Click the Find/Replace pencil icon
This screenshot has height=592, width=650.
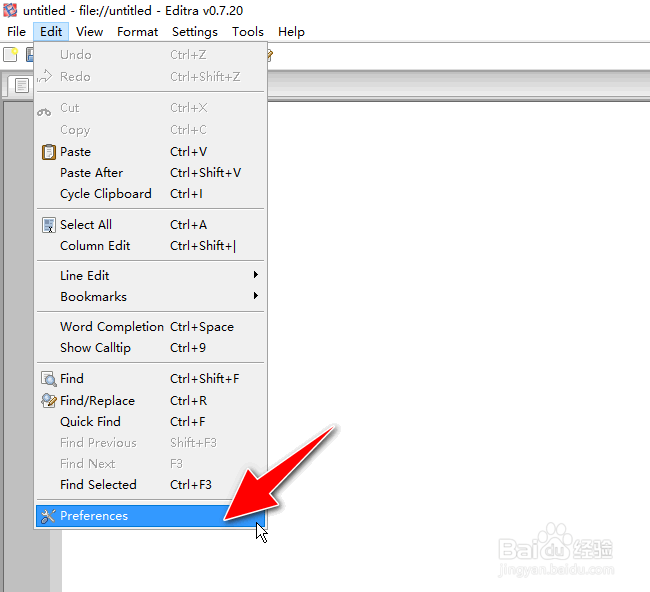(49, 400)
